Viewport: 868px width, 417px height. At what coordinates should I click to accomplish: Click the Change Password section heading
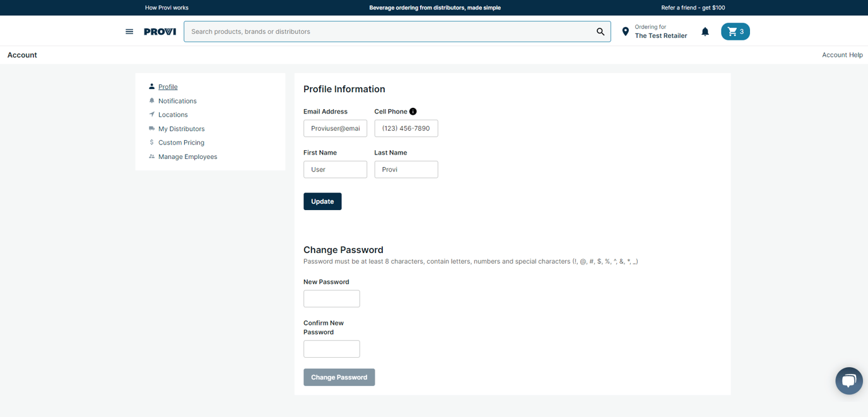click(x=343, y=250)
